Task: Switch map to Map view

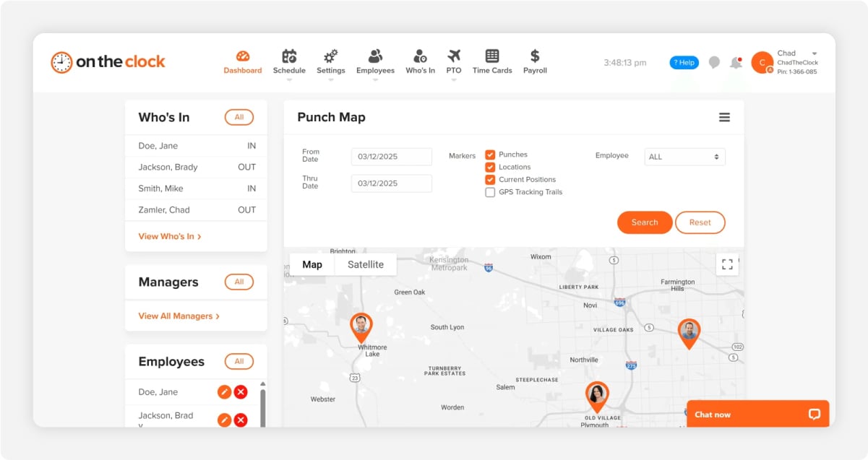Action: [312, 264]
